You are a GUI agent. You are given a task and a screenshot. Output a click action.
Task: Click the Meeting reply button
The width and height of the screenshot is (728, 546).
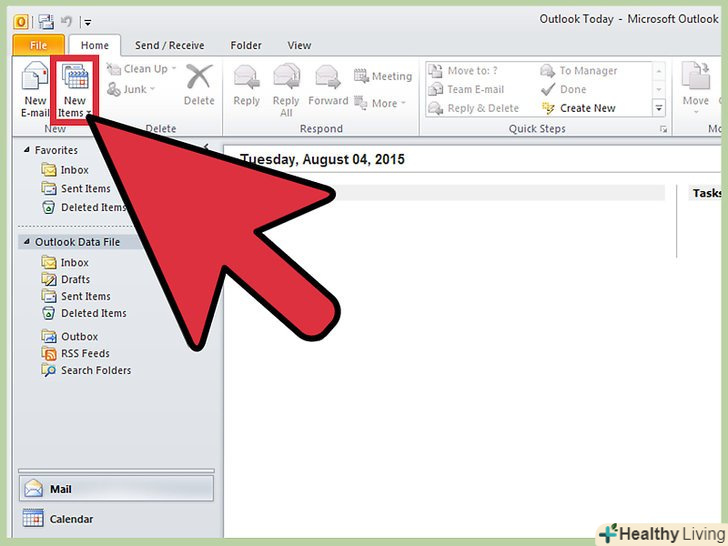click(x=383, y=76)
